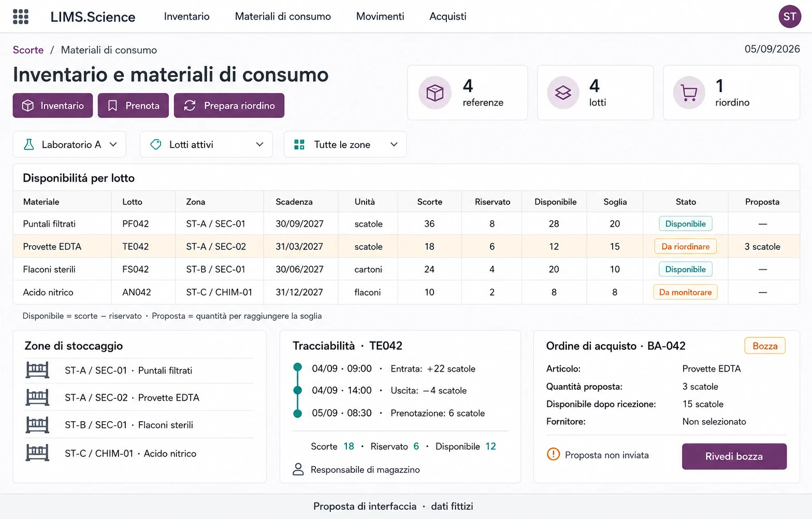The height and width of the screenshot is (519, 812).
Task: Click the person icon by Responsabile di magazzino
Action: tap(298, 469)
